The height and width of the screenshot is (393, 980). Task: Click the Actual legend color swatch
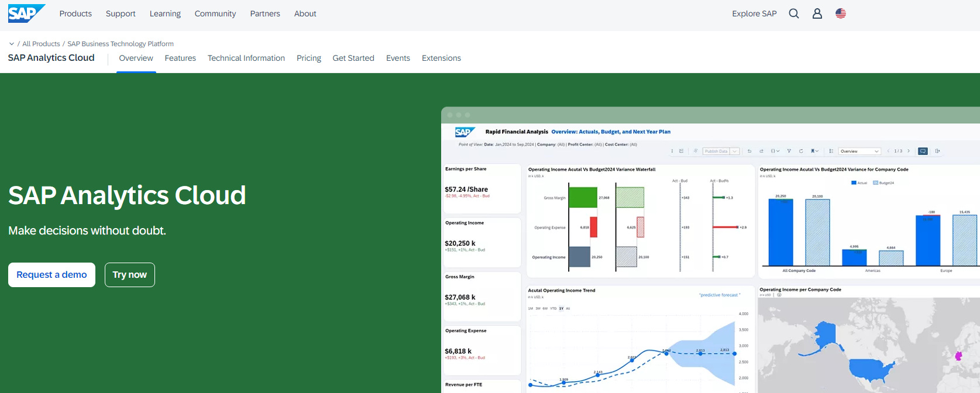(x=854, y=183)
